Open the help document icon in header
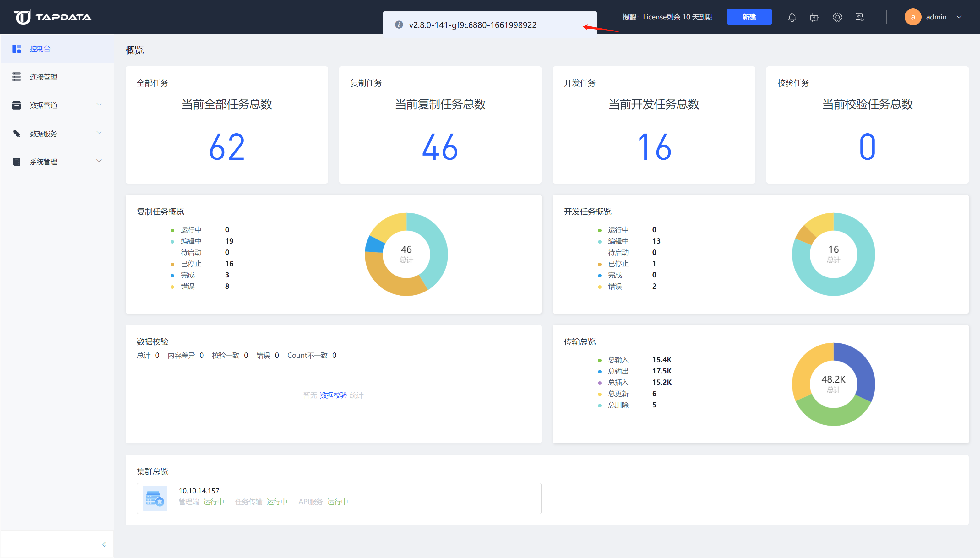Viewport: 980px width, 558px height. [815, 17]
